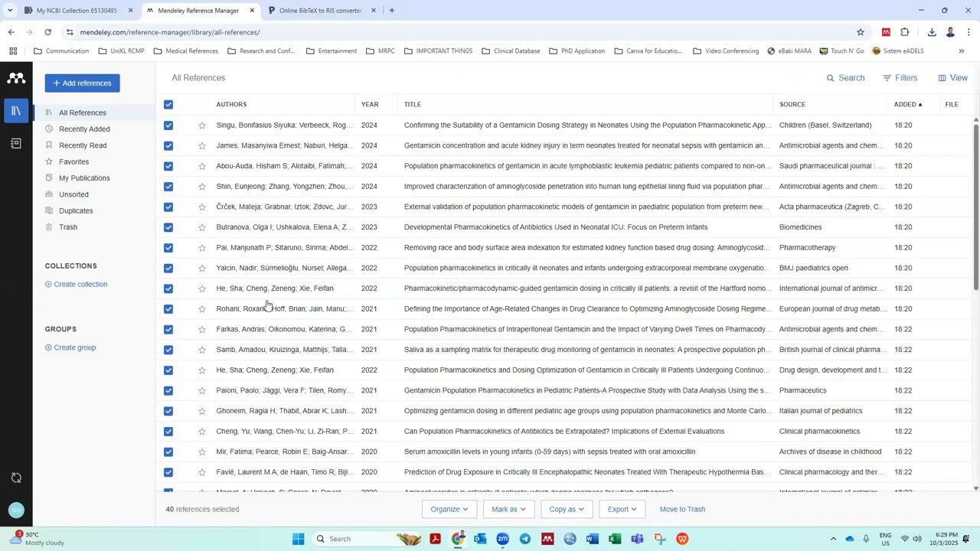Switch to My NCBI Collection tab

pyautogui.click(x=77, y=11)
